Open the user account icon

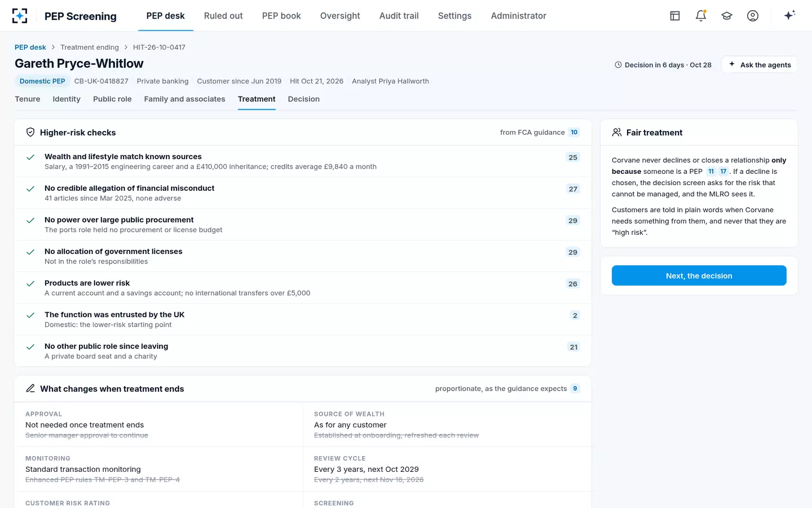coord(753,16)
